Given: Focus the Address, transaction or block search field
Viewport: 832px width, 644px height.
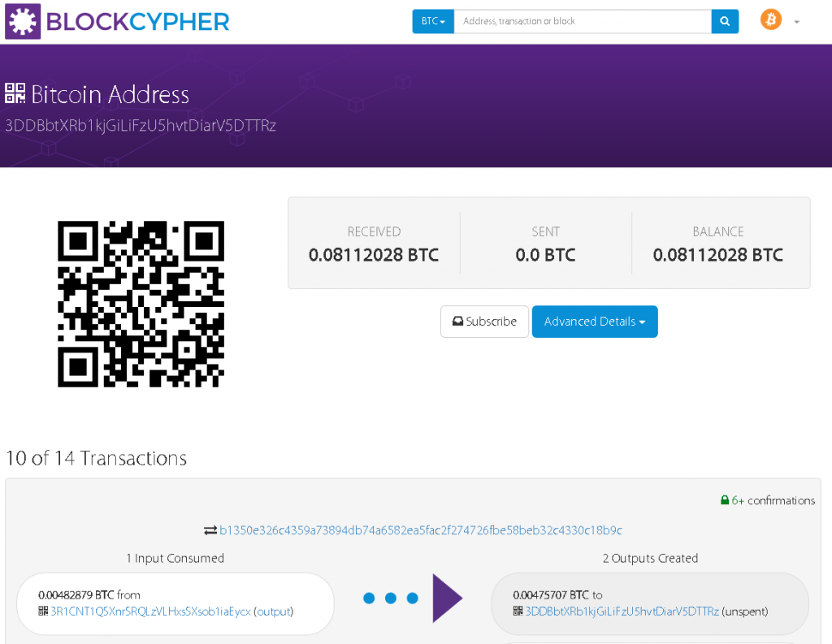Looking at the screenshot, I should [582, 21].
